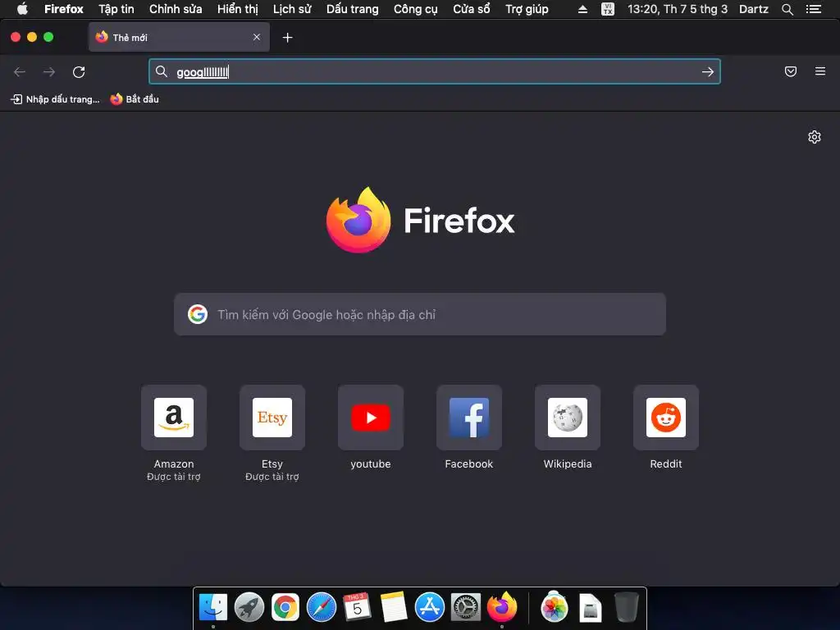The height and width of the screenshot is (630, 840).
Task: Click the back navigation arrow
Action: (20, 72)
